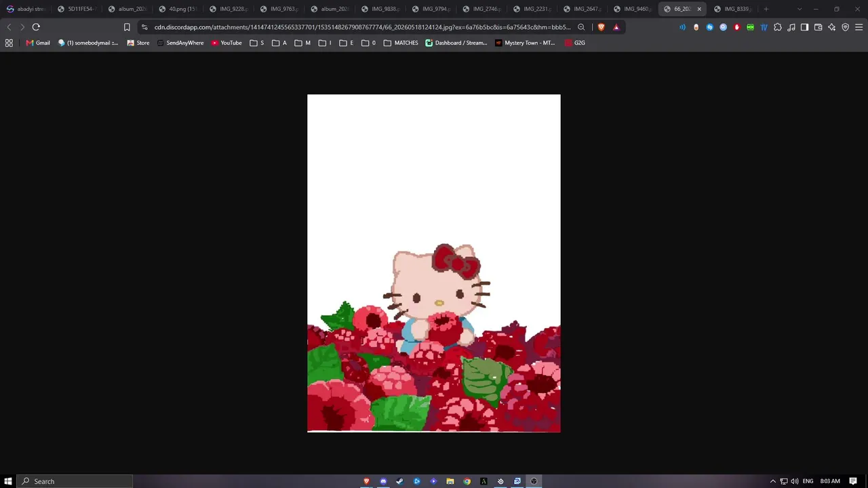Expand the E bookmarks folder

tap(347, 43)
